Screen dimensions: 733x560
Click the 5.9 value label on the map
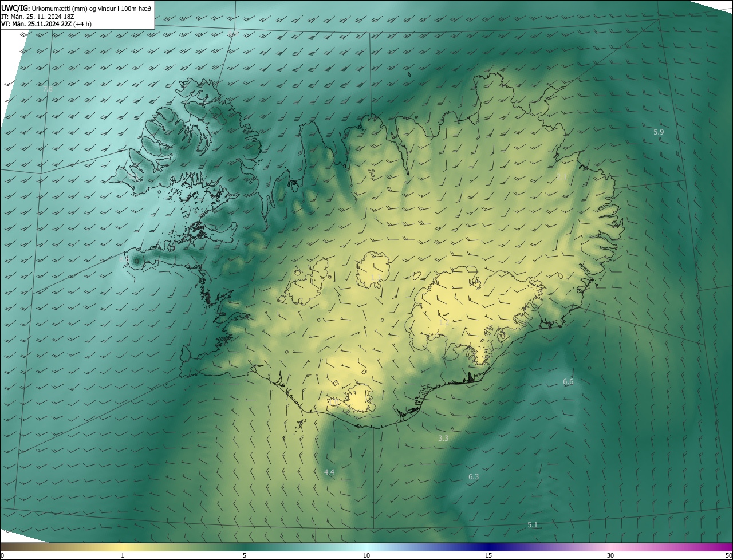pos(659,132)
